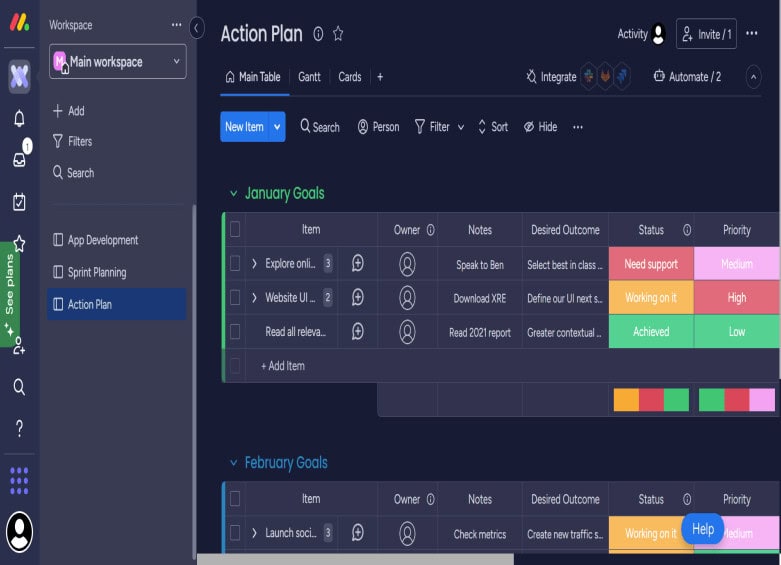Click the GitLab integration icon

(x=605, y=76)
